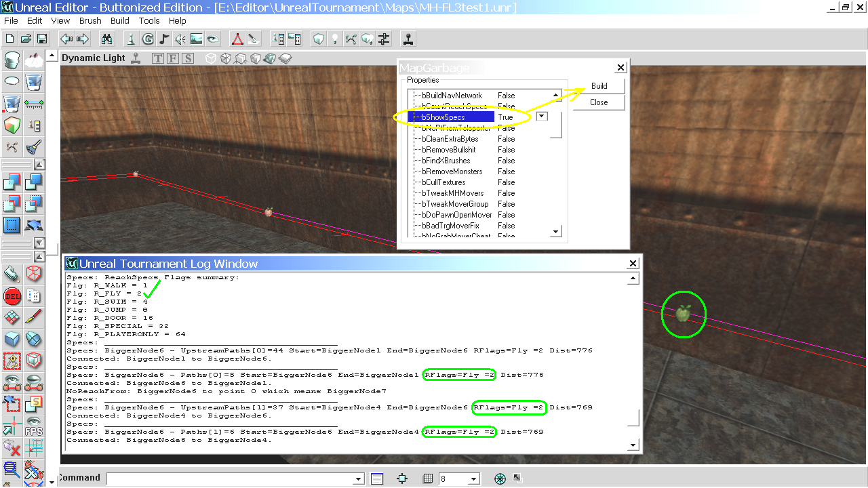Toggle the S side-view viewport button
This screenshot has width=868, height=488.
[187, 58]
